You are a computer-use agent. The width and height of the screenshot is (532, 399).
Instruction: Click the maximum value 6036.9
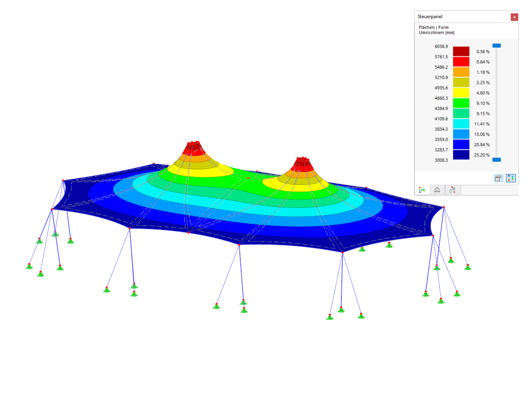tap(441, 46)
